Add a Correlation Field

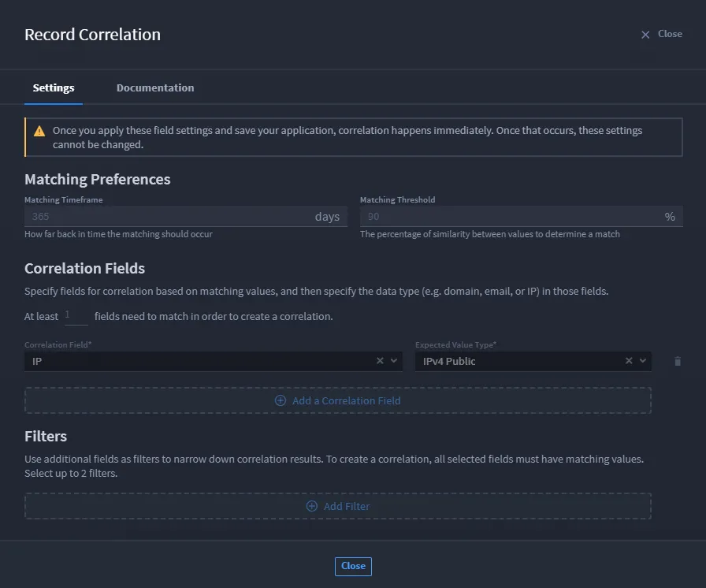pos(338,400)
